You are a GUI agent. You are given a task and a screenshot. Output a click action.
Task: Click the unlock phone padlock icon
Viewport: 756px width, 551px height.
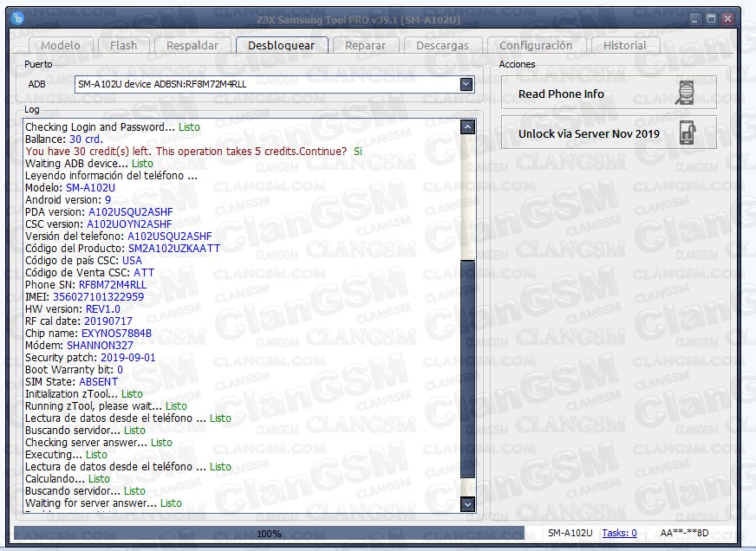point(688,133)
